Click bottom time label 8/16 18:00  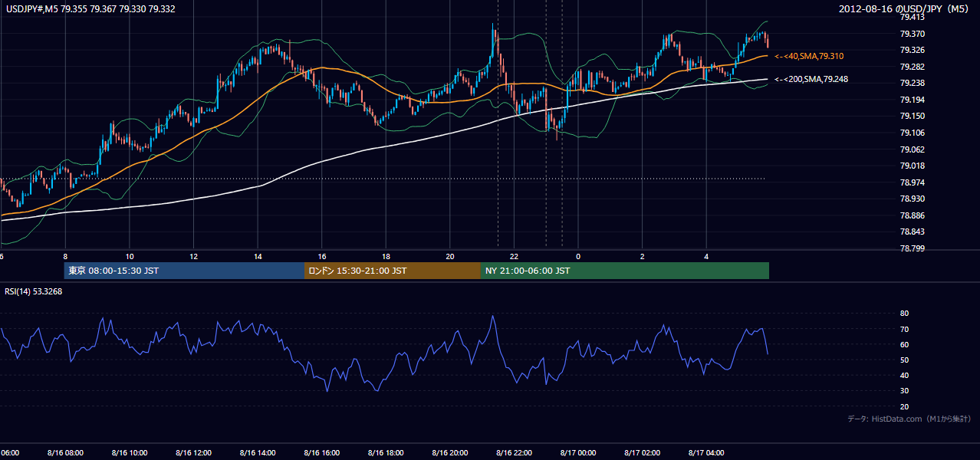(386, 452)
